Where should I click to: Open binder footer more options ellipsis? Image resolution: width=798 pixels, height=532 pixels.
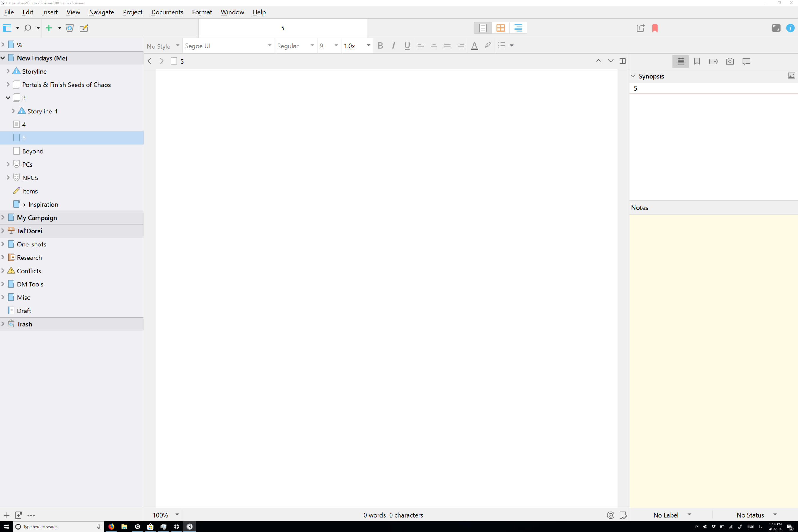pyautogui.click(x=31, y=515)
